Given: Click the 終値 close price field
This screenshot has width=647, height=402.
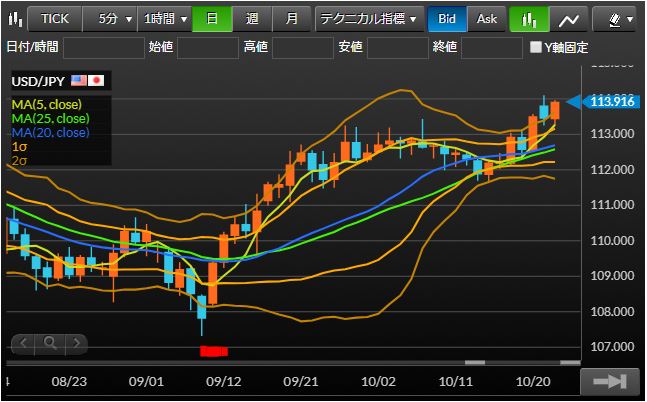Looking at the screenshot, I should [x=492, y=47].
